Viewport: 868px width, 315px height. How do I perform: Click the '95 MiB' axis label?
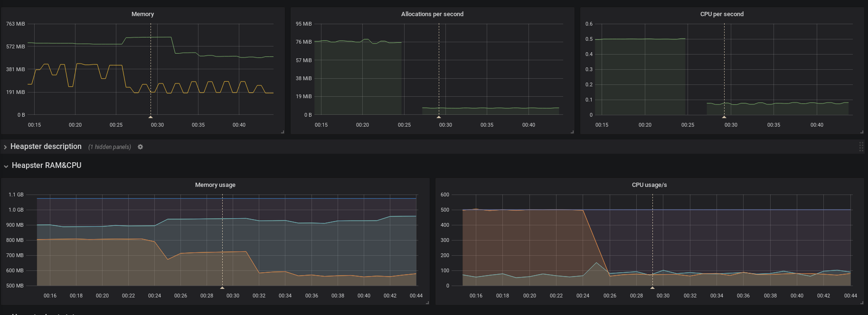click(x=304, y=24)
